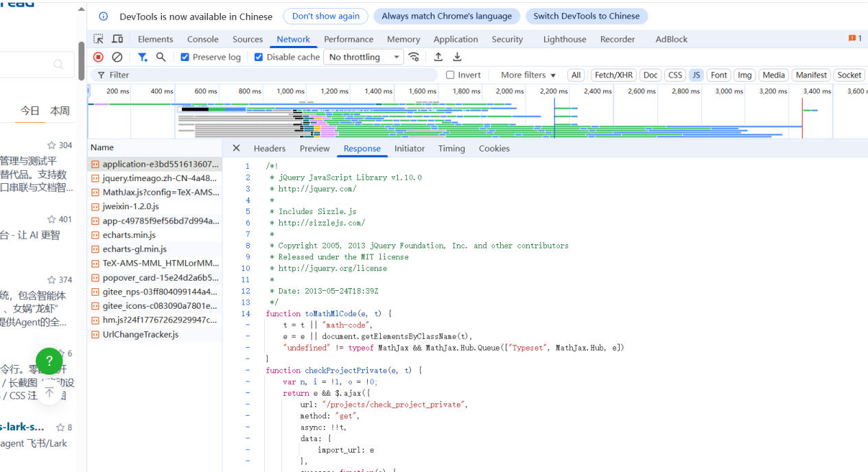Viewport: 868px width, 472px height.
Task: Open the Lighthouse tab
Action: point(565,39)
